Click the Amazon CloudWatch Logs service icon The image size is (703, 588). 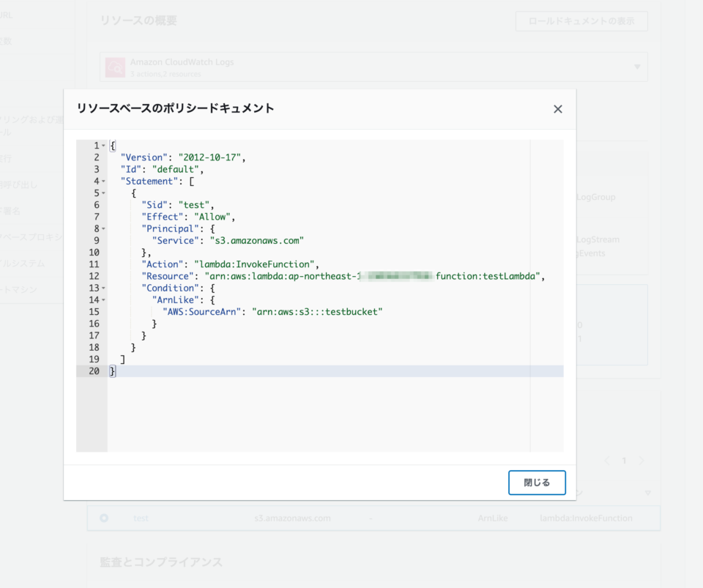[115, 67]
